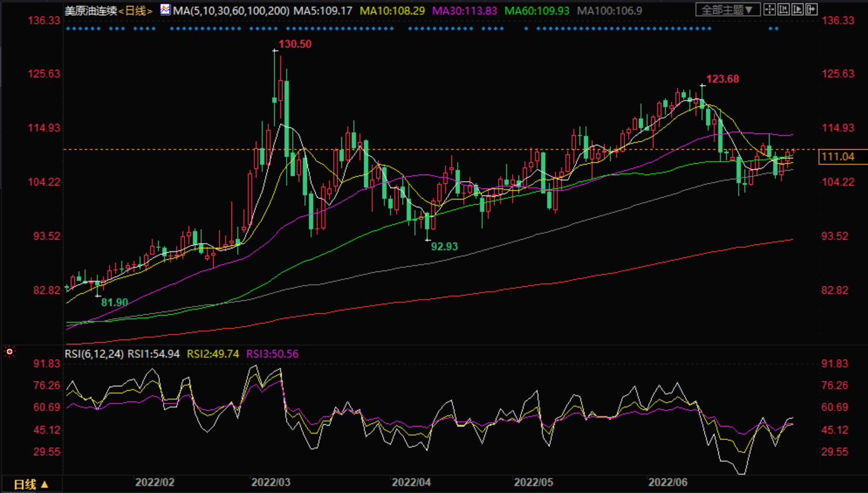Click the export panel arrow icon
The width and height of the screenshot is (868, 493).
[812, 9]
